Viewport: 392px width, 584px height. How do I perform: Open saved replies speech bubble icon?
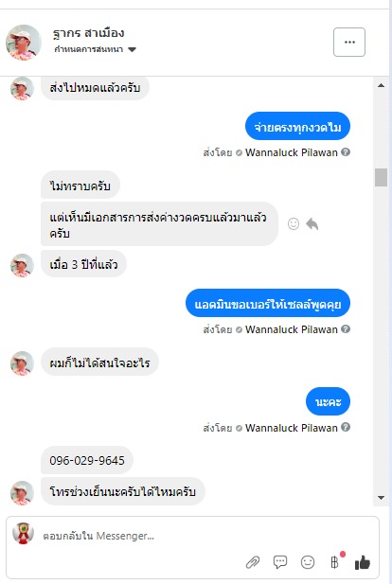[280, 562]
